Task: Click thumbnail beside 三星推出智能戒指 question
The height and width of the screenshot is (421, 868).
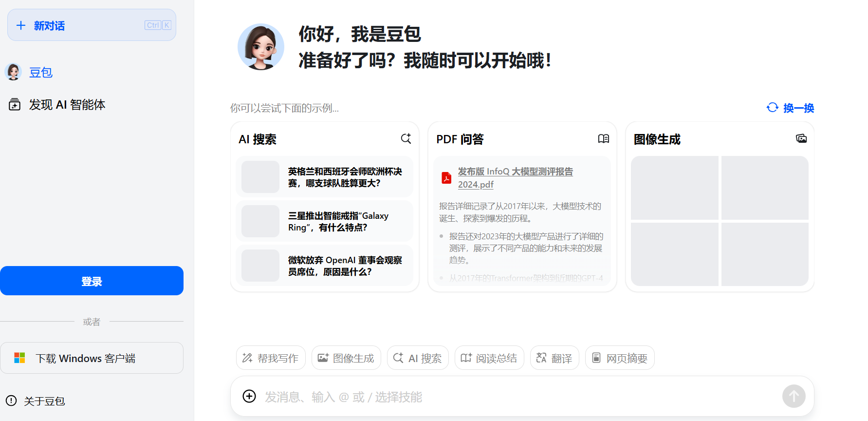Action: [260, 221]
